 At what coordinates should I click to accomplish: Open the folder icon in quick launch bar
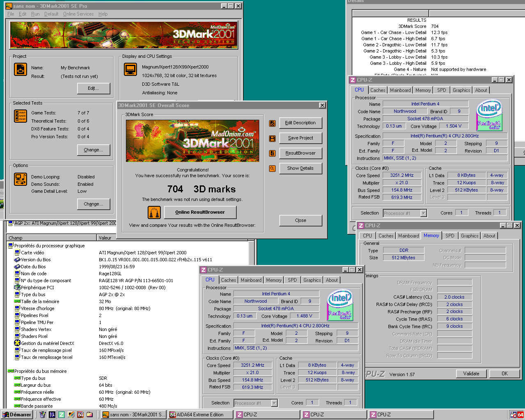pos(90,415)
